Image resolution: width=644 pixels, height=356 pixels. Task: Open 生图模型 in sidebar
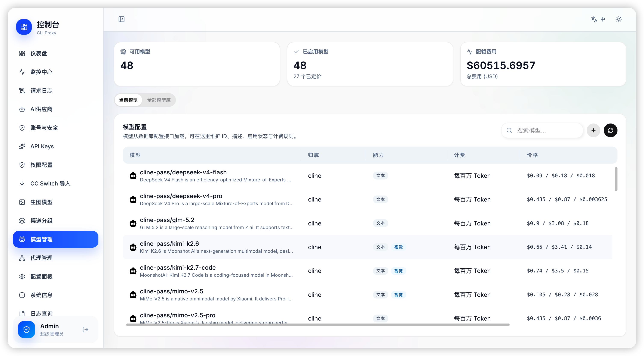pos(55,202)
